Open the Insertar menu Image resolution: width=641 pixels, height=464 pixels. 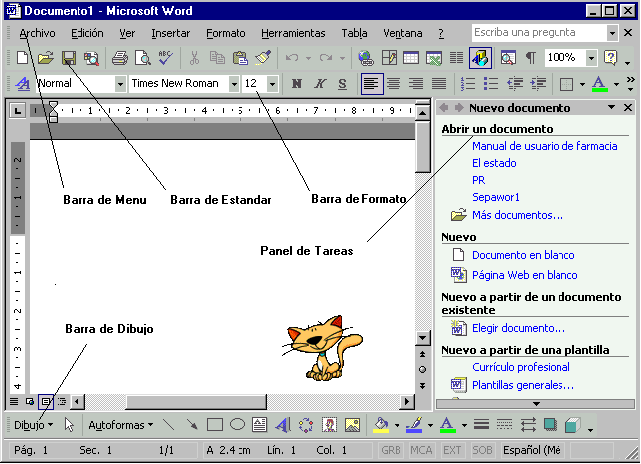170,33
